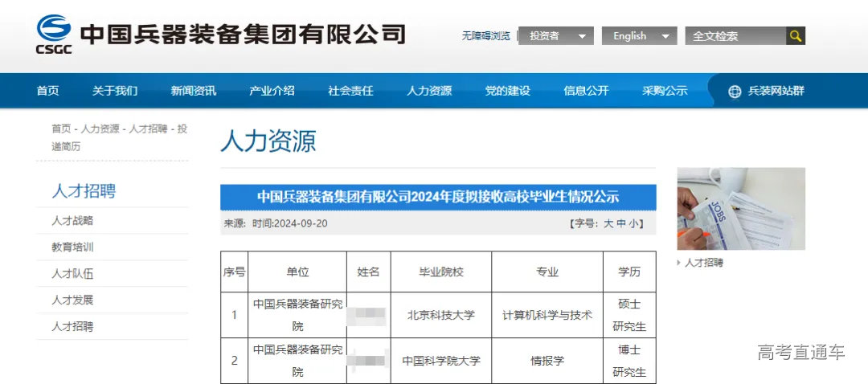
Task: Open the 兵装网站群 link
Action: pyautogui.click(x=776, y=92)
